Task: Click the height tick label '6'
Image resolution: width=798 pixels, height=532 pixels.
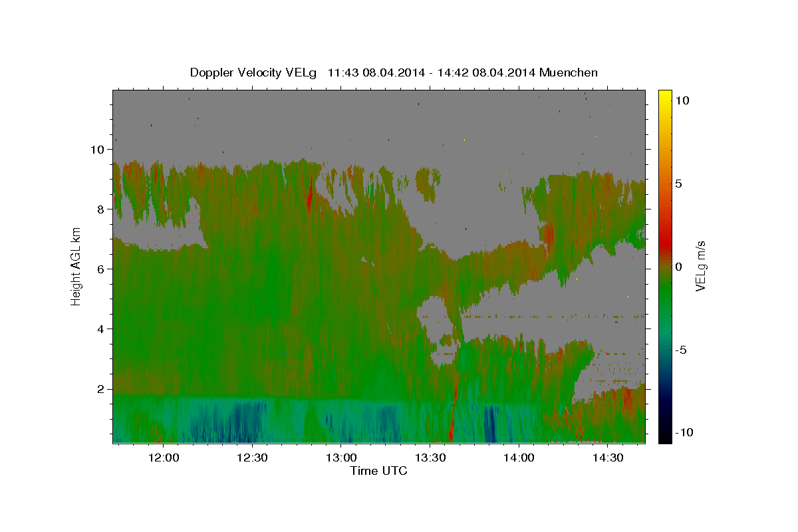Action: click(102, 269)
